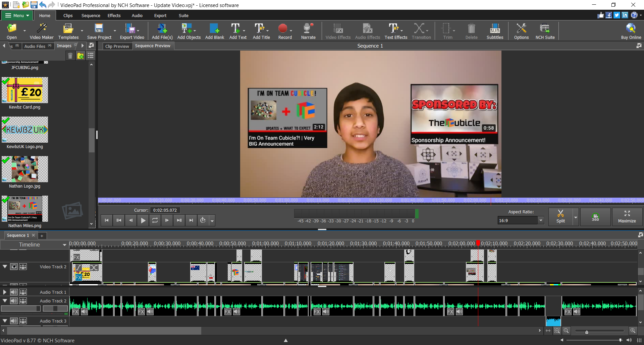Image resolution: width=644 pixels, height=345 pixels.
Task: Click the Add Text tool
Action: tap(238, 31)
